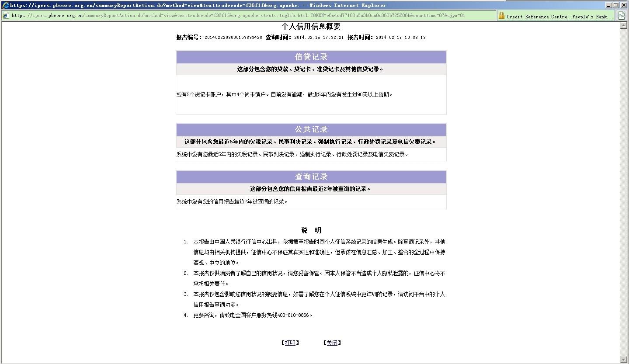Click the 打印 print link
Image resolution: width=629 pixels, height=364 pixels.
290,343
